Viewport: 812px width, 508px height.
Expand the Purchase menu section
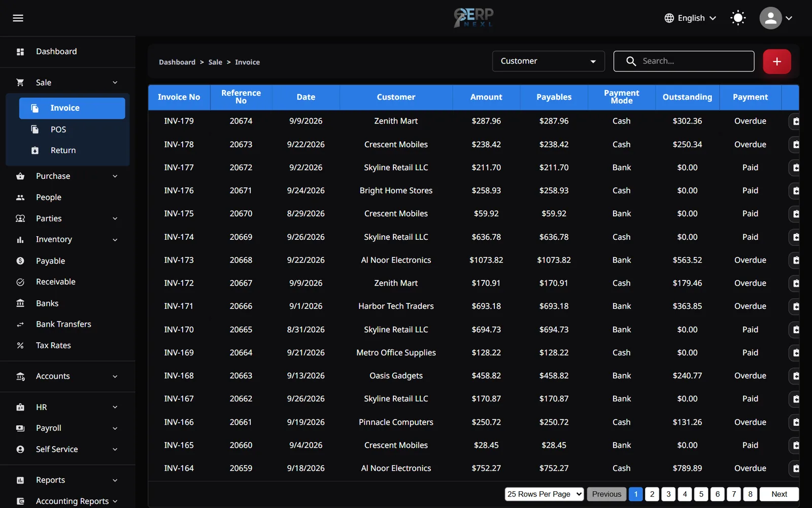68,176
